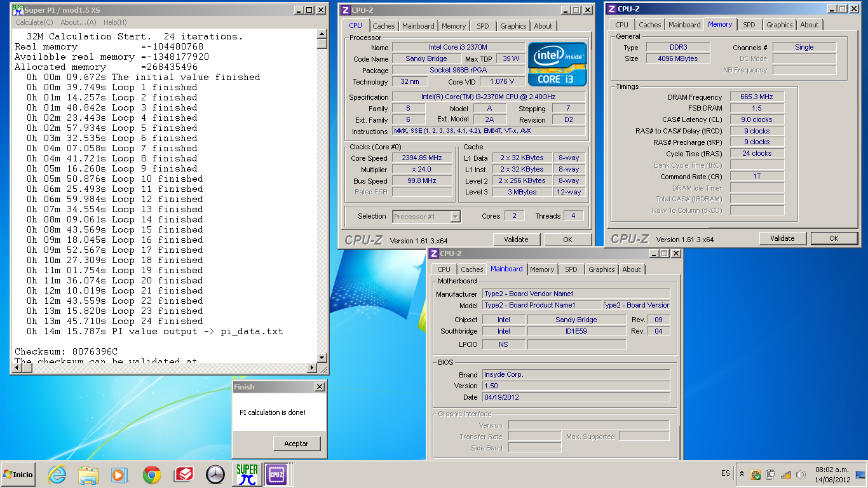Click the Show Desktop button beside the clock
The height and width of the screenshot is (488, 868).
pyautogui.click(x=861, y=474)
